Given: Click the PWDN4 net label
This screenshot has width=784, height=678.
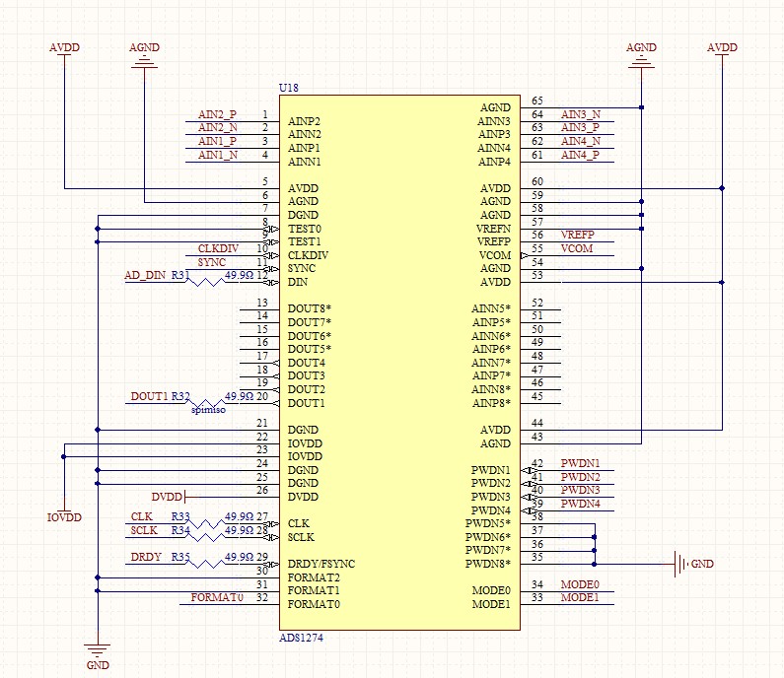Looking at the screenshot, I should click(580, 504).
